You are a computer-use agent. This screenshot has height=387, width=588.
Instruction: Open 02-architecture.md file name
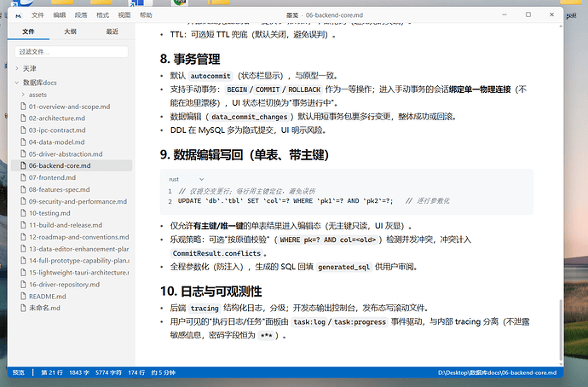(57, 118)
